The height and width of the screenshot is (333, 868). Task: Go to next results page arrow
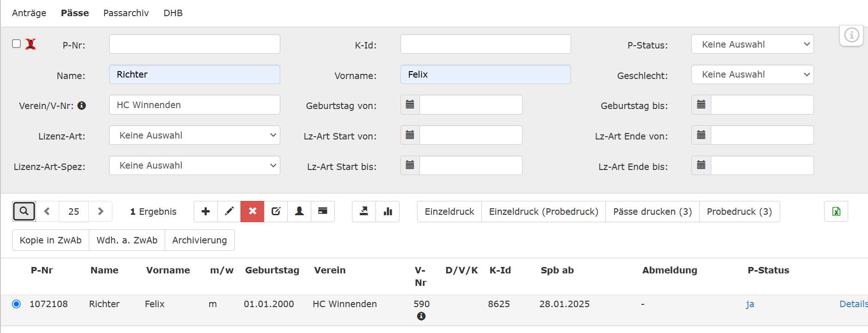tap(100, 212)
